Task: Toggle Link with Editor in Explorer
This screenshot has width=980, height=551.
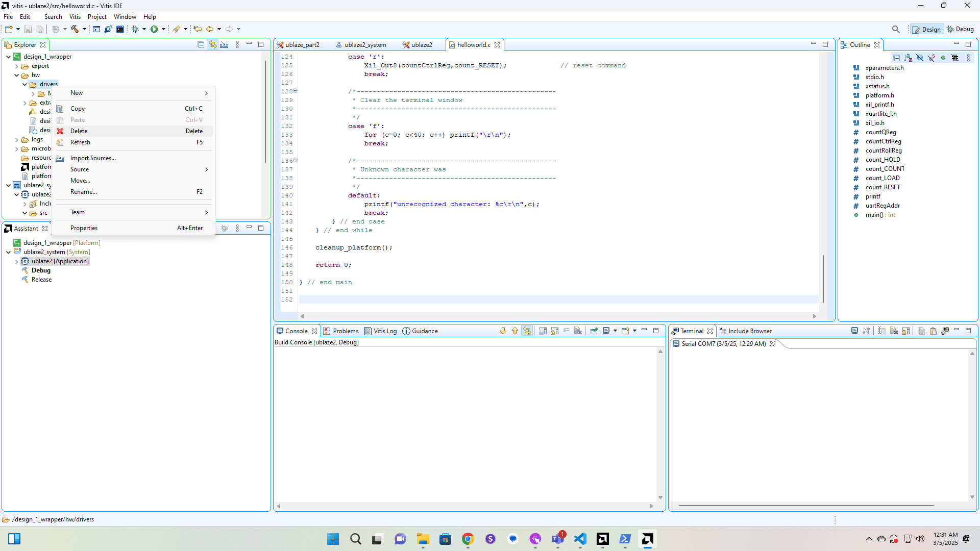Action: click(212, 45)
